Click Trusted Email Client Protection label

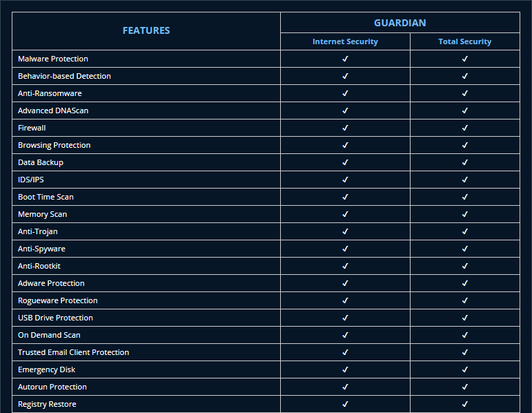click(74, 352)
